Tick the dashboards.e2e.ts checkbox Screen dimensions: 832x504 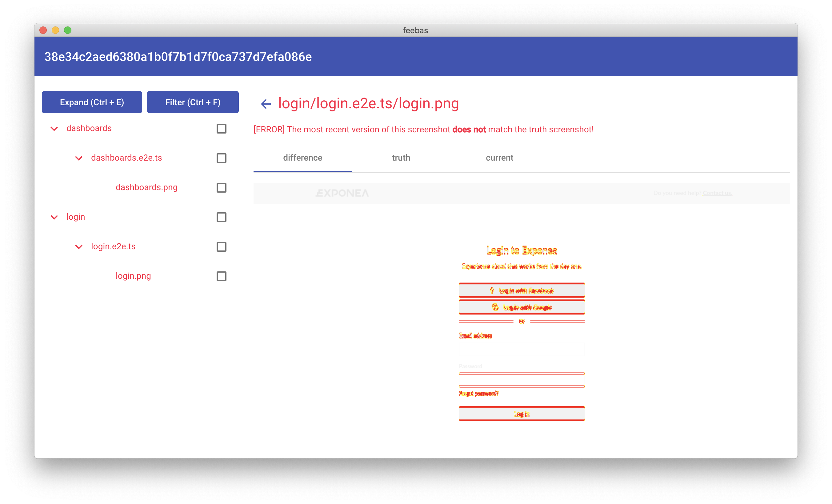[221, 158]
